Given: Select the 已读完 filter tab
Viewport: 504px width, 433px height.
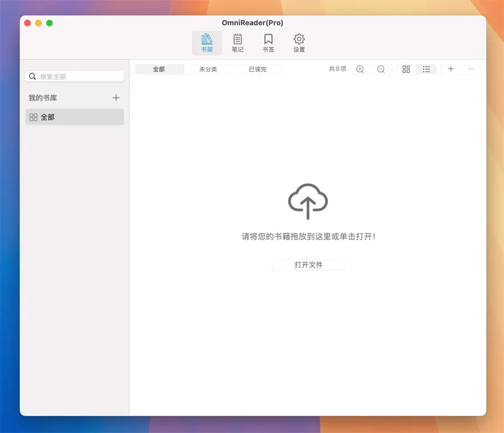Looking at the screenshot, I should (x=258, y=69).
